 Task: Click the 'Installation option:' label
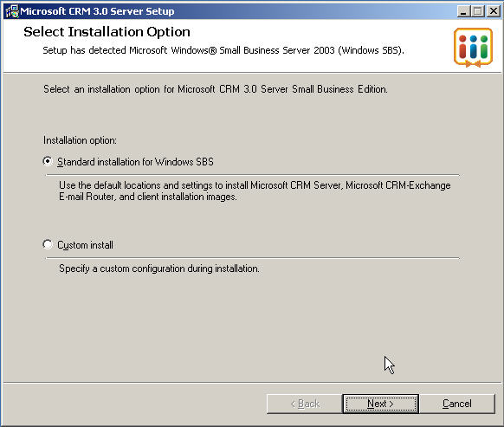80,140
